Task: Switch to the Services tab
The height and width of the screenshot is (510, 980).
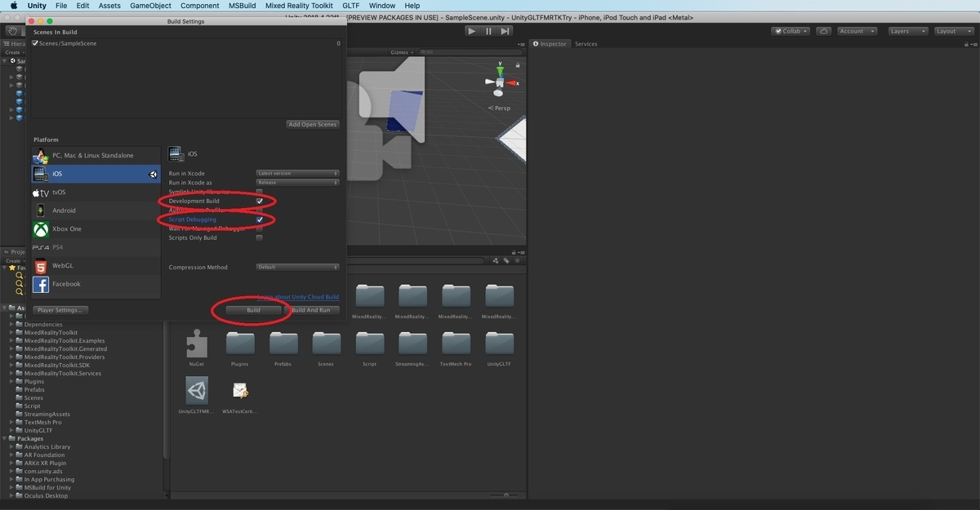Action: [x=586, y=44]
